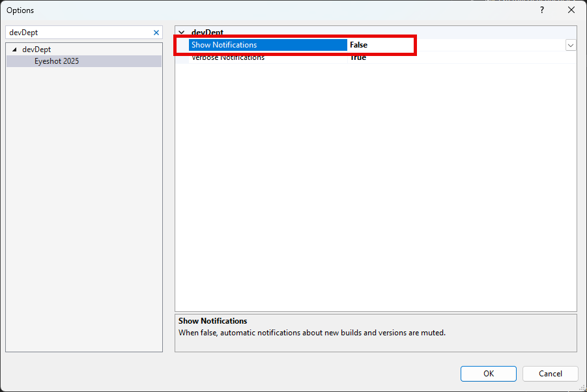Focus the options search box
Viewport: 587px width, 392px height.
click(78, 33)
